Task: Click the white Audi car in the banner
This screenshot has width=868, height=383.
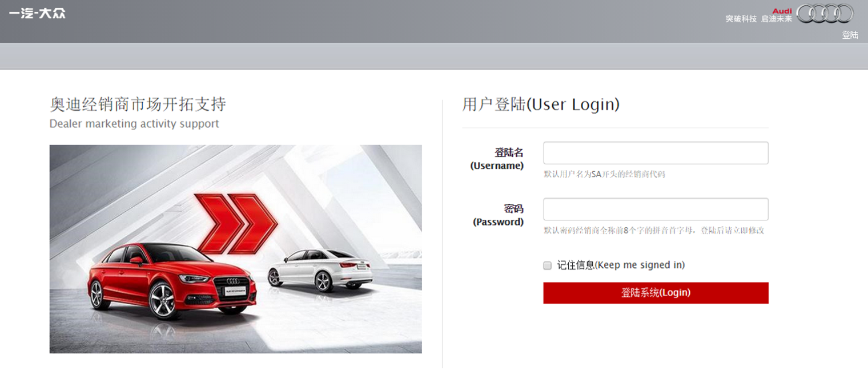Action: click(x=320, y=270)
